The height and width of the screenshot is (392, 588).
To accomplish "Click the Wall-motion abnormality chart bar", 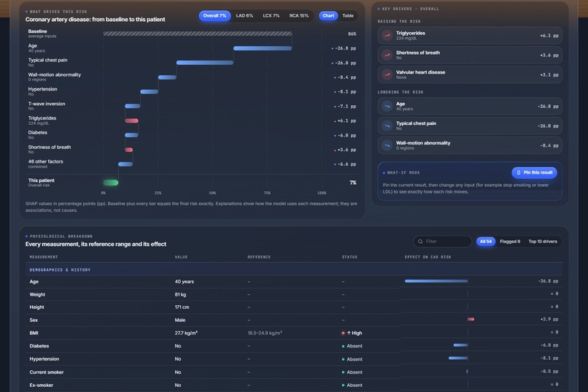I will click(167, 77).
